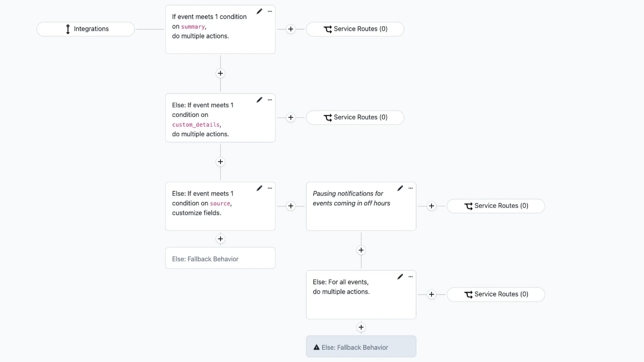Edit the custom_details condition rule
This screenshot has height=362, width=644.
pyautogui.click(x=259, y=100)
